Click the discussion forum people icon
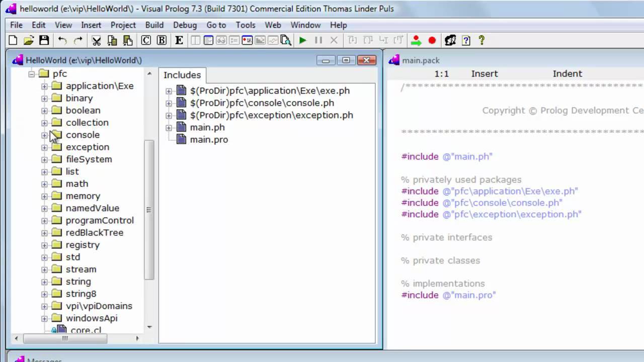644x362 pixels. tap(450, 41)
